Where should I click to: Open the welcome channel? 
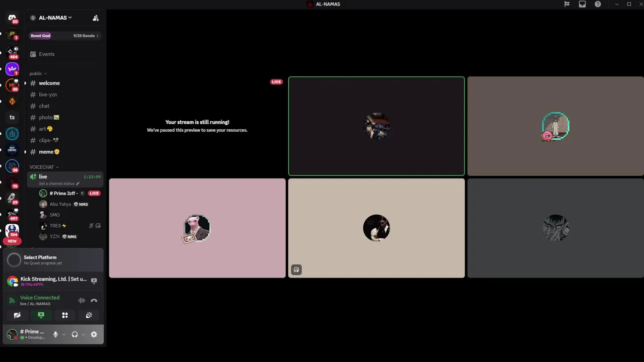click(x=65, y=83)
